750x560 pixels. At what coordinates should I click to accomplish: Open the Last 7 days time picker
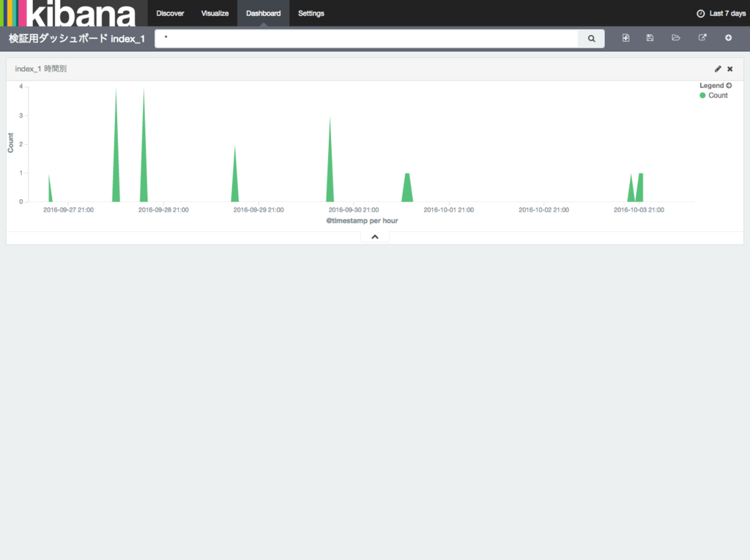(x=721, y=13)
